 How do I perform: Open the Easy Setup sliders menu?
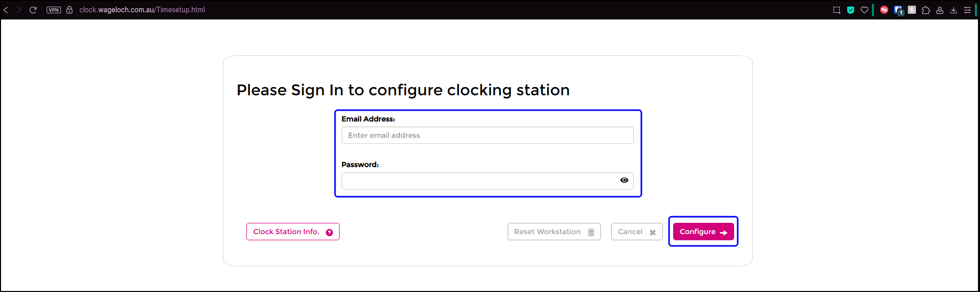point(967,10)
